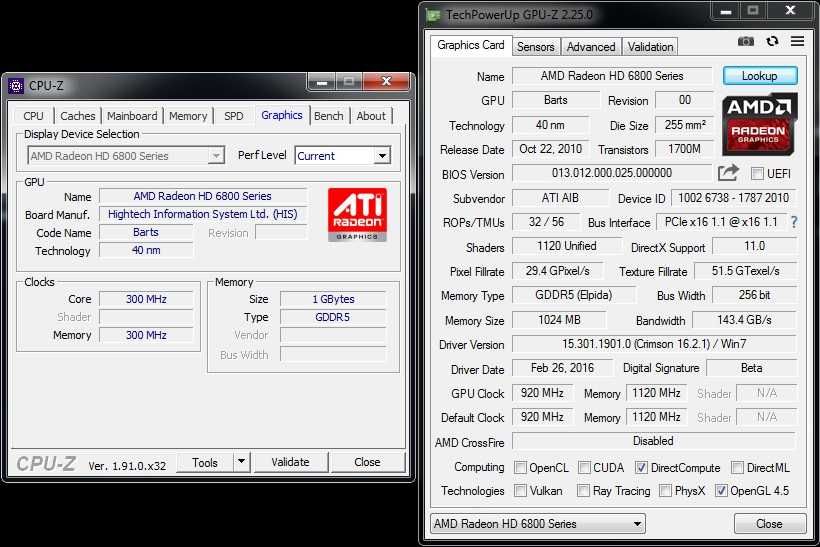Open the Mainboard tab

point(132,116)
